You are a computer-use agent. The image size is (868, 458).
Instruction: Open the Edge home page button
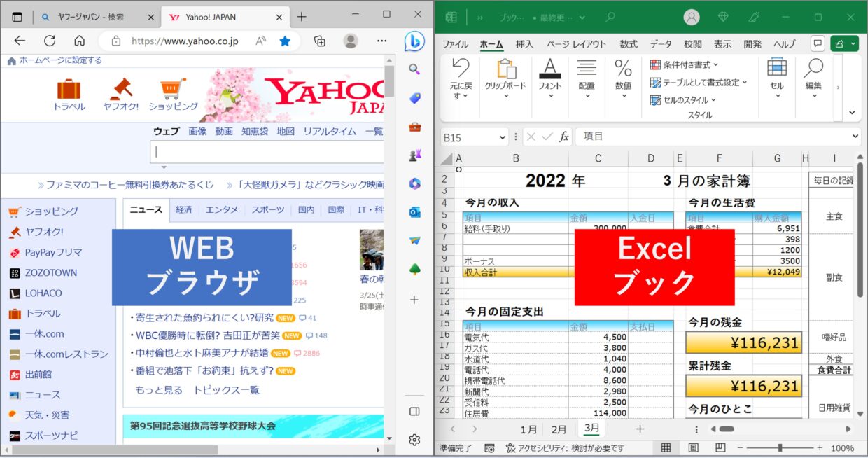79,41
